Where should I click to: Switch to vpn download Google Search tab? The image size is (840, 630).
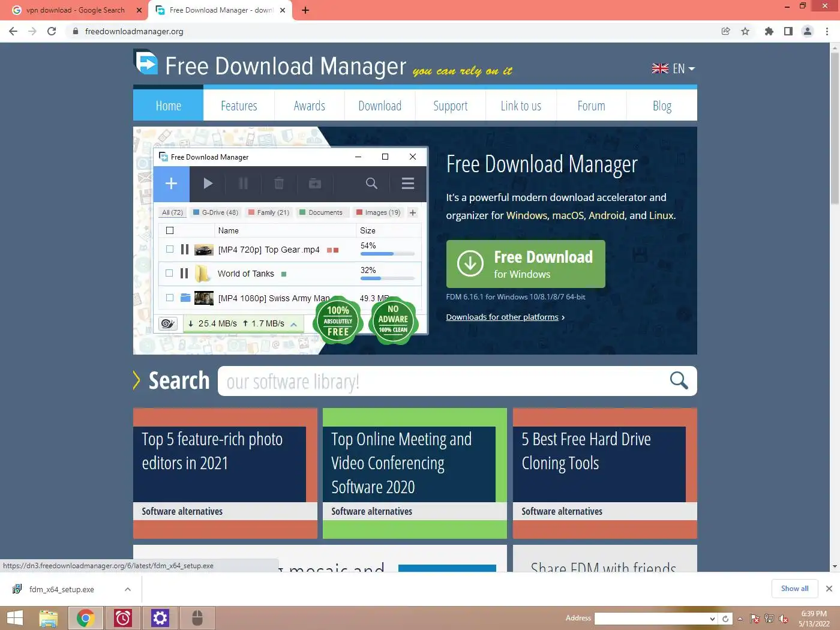tap(75, 10)
